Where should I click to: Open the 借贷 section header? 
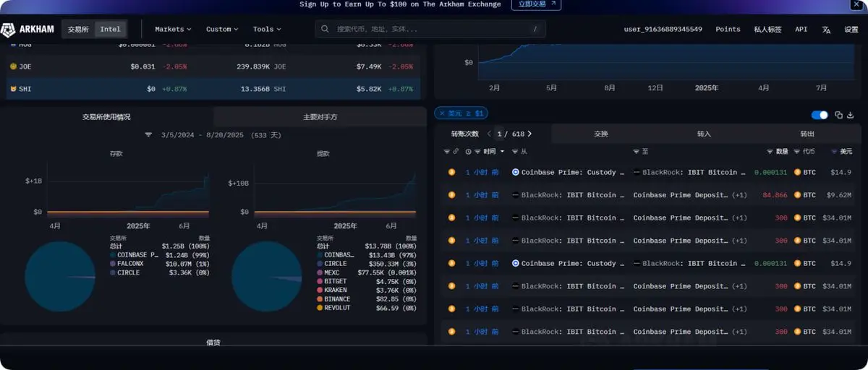click(x=213, y=342)
